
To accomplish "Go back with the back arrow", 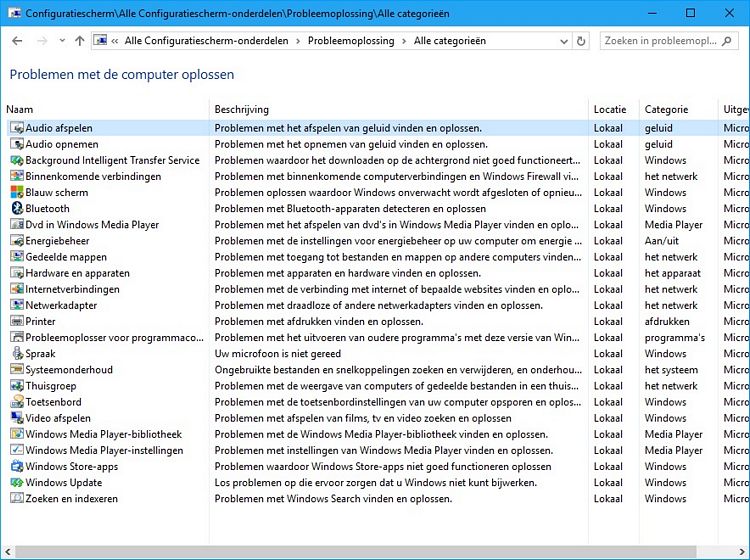I will (17, 41).
